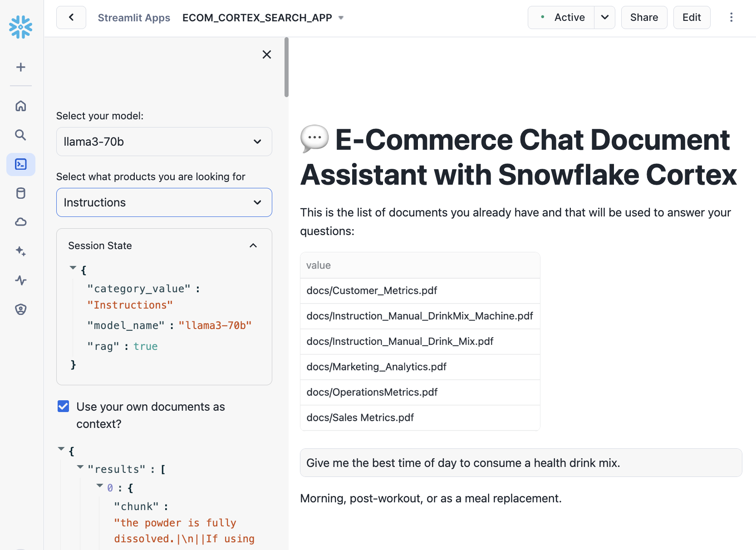756x550 pixels.
Task: Open the Data database icon in sidebar
Action: coord(21,193)
